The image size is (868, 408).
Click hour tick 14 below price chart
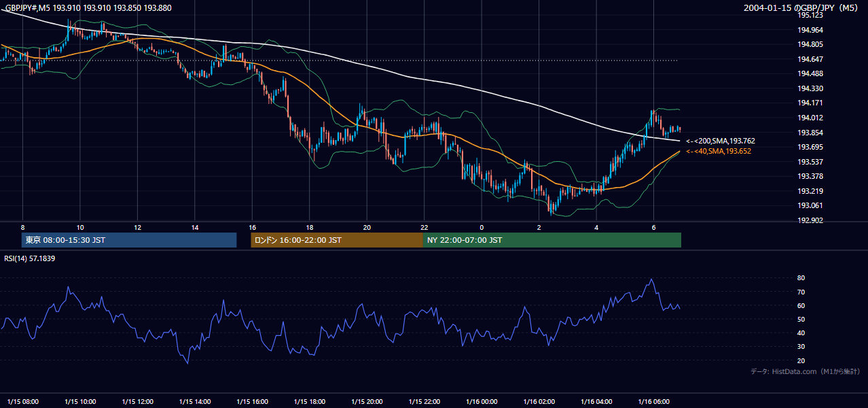[195, 227]
